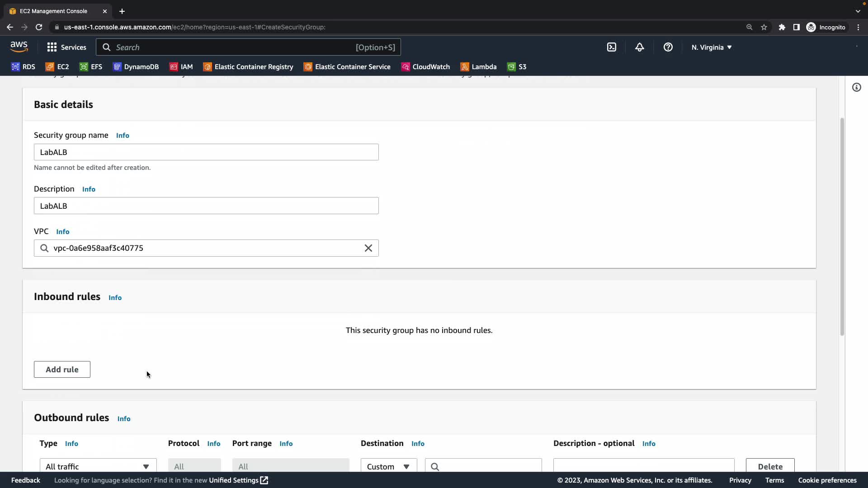This screenshot has width=868, height=488.
Task: Bookmark page with the star icon
Action: (x=764, y=27)
